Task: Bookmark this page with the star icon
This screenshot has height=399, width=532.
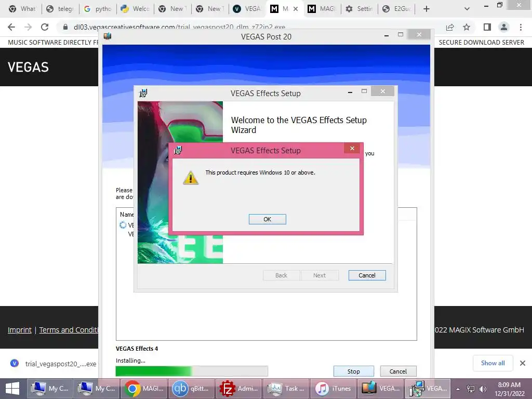Action: pyautogui.click(x=467, y=27)
